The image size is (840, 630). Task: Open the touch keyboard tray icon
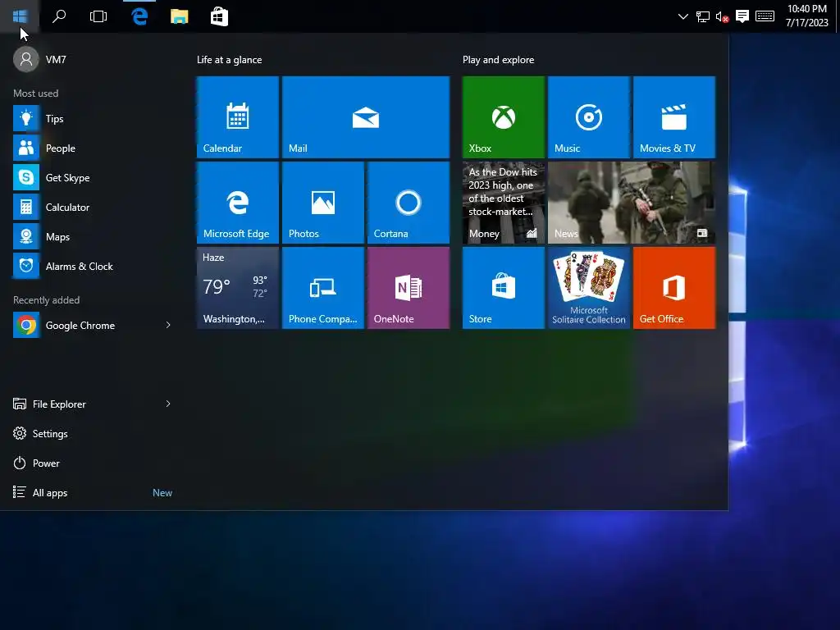tap(765, 16)
